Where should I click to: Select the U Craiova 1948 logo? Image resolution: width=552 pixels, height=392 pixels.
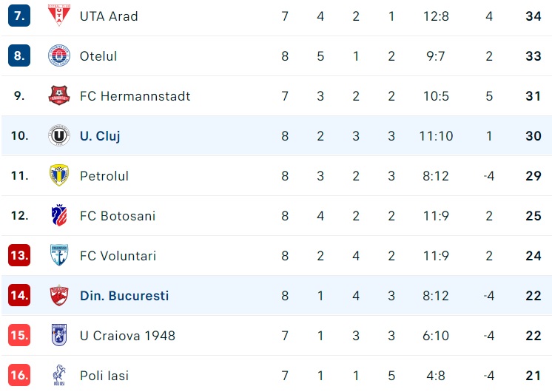(x=59, y=336)
